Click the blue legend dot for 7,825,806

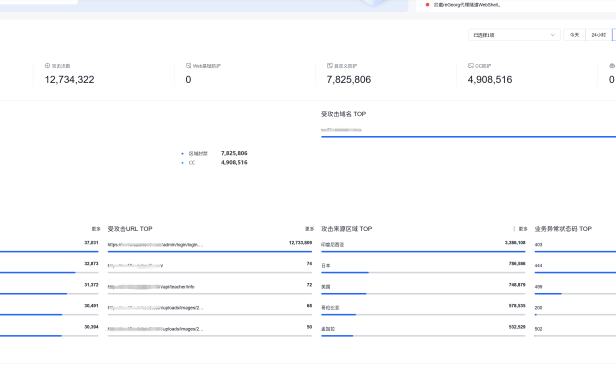(182, 154)
